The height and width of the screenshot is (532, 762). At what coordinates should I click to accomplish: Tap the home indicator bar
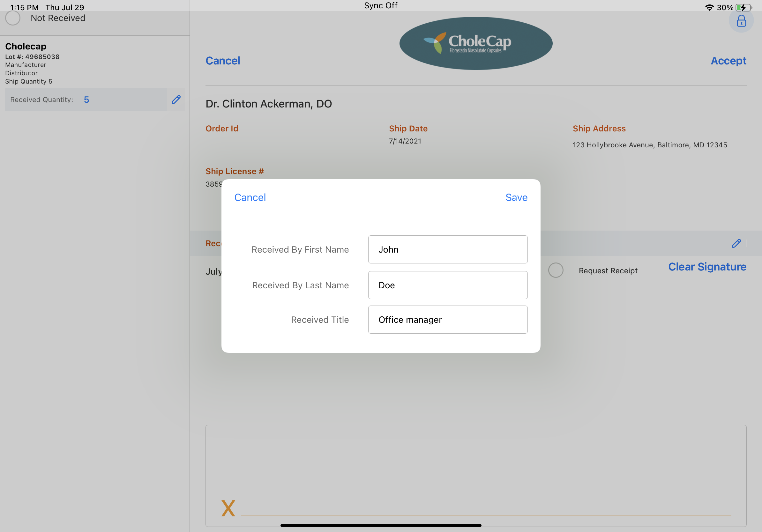click(x=381, y=525)
